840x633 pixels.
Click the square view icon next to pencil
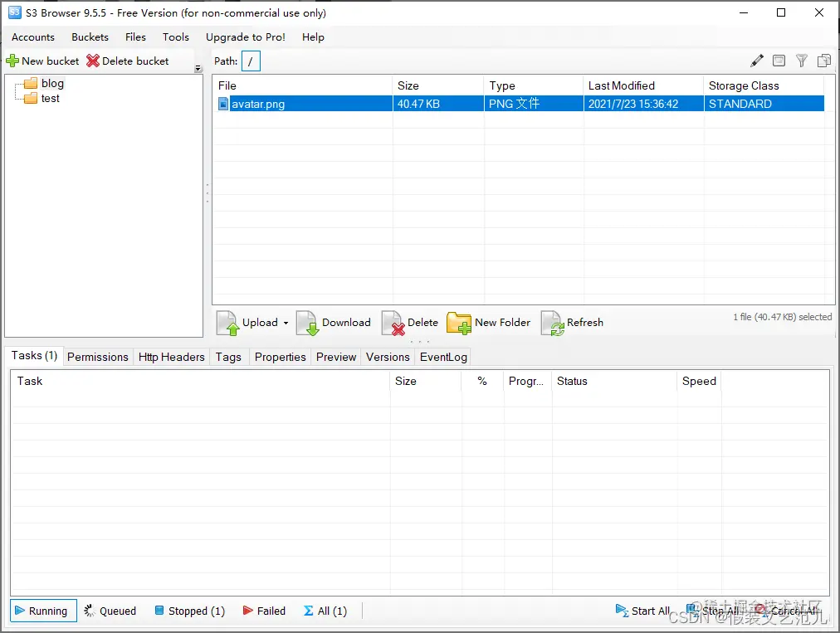[x=779, y=61]
